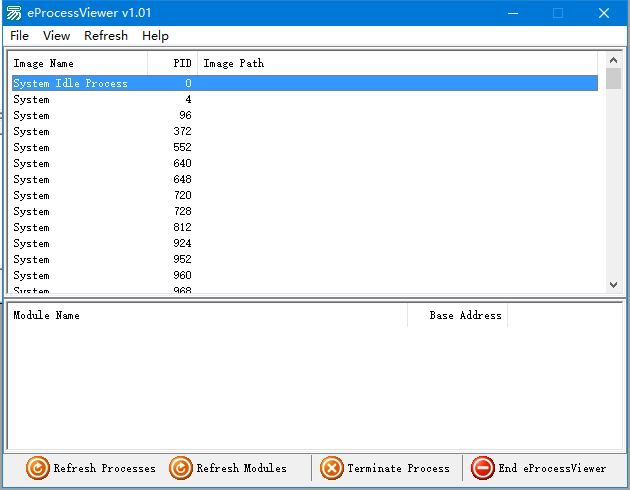Select the System process with PID 552

(x=305, y=147)
